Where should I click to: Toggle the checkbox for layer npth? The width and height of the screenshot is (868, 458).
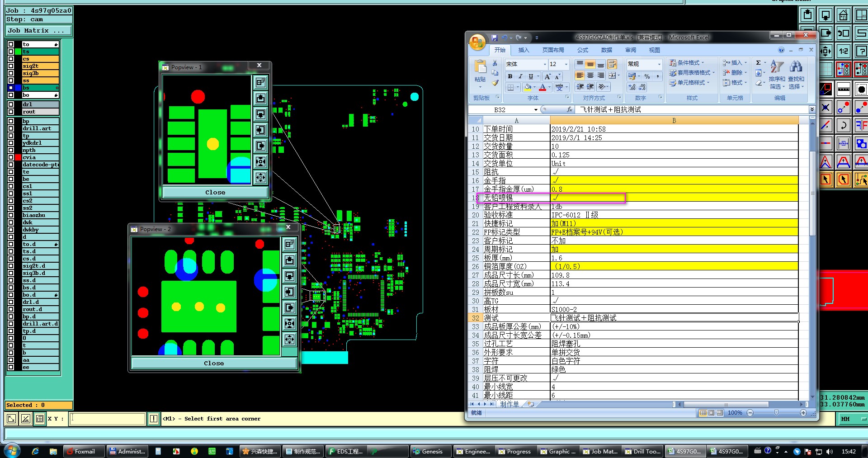[x=11, y=150]
